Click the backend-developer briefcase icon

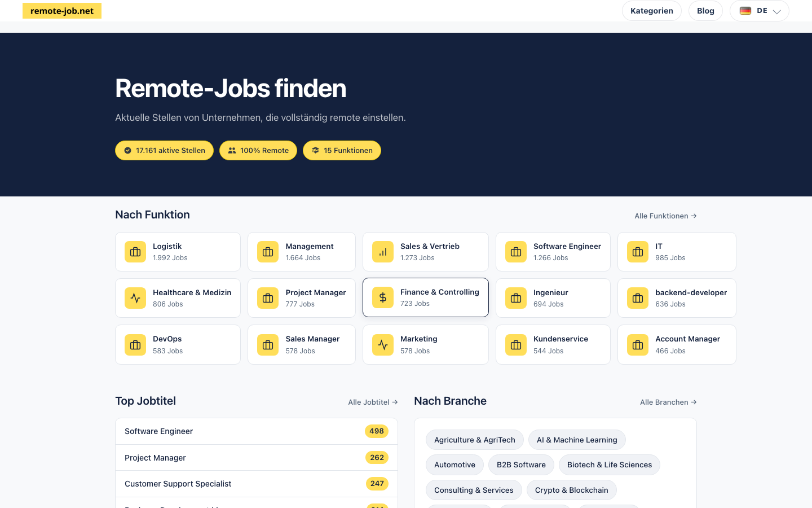click(638, 298)
